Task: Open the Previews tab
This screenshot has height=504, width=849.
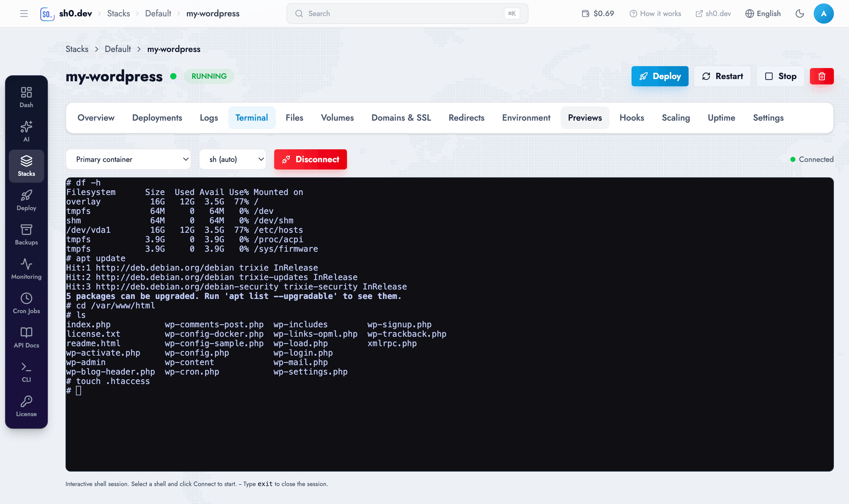Action: tap(585, 118)
